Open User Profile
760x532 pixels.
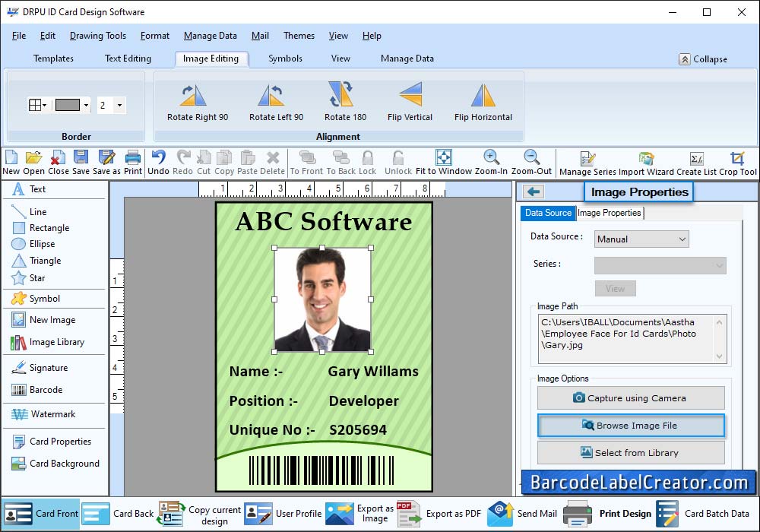283,514
